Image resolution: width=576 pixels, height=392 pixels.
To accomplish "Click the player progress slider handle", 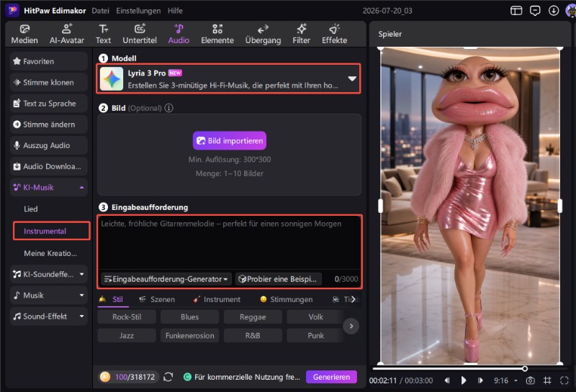I will pos(525,368).
